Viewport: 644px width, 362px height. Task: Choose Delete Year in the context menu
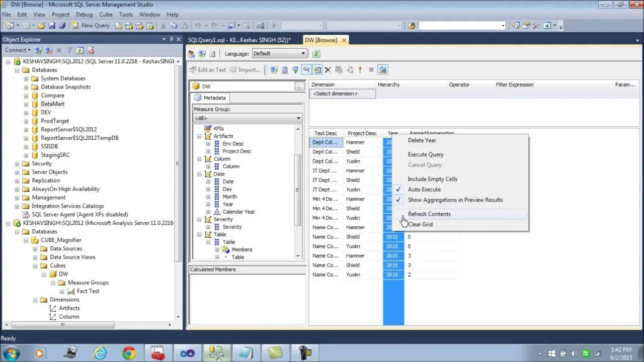tap(460, 140)
